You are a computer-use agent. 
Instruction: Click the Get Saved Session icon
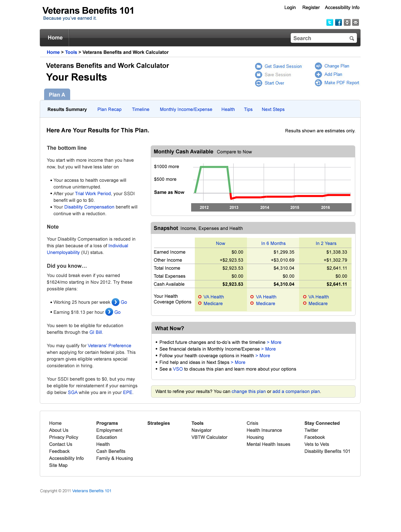[x=258, y=66]
